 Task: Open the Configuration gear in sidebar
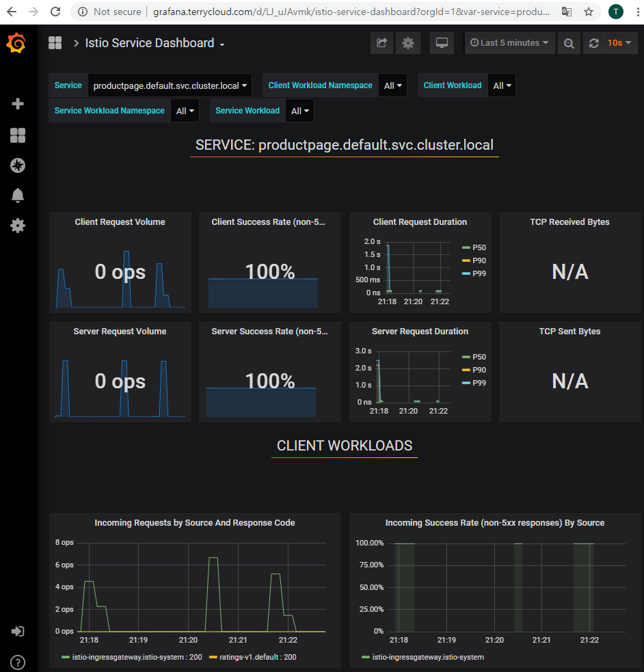(18, 226)
